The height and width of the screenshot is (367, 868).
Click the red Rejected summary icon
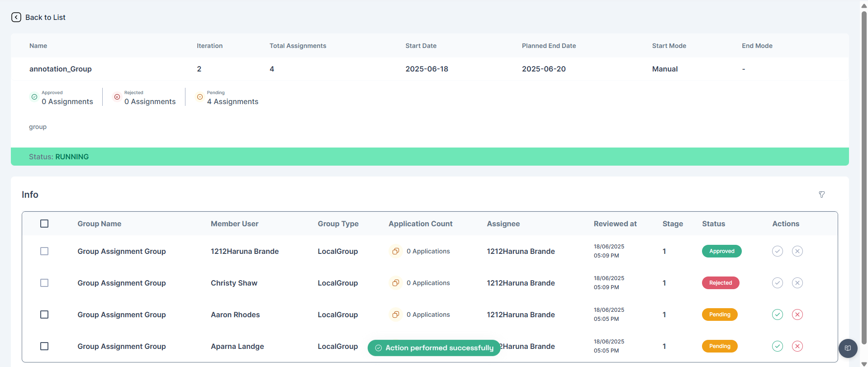pos(117,97)
